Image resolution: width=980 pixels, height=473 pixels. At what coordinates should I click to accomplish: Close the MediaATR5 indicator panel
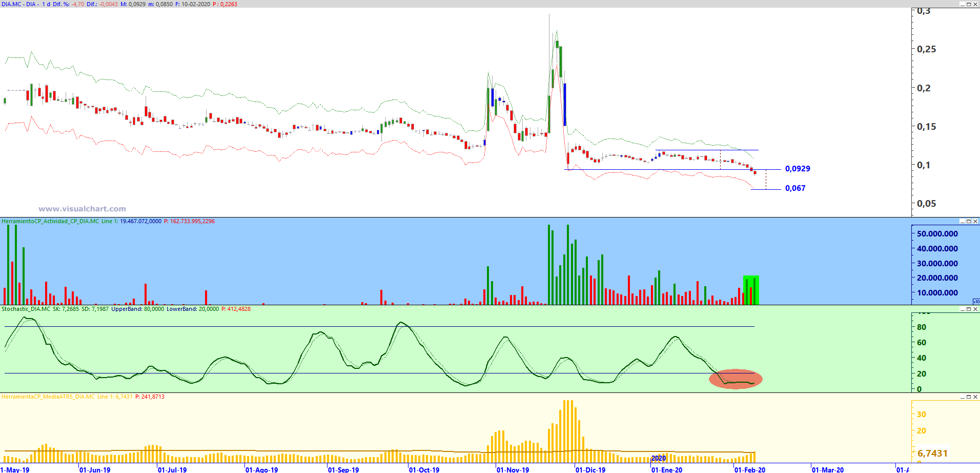[x=975, y=397]
